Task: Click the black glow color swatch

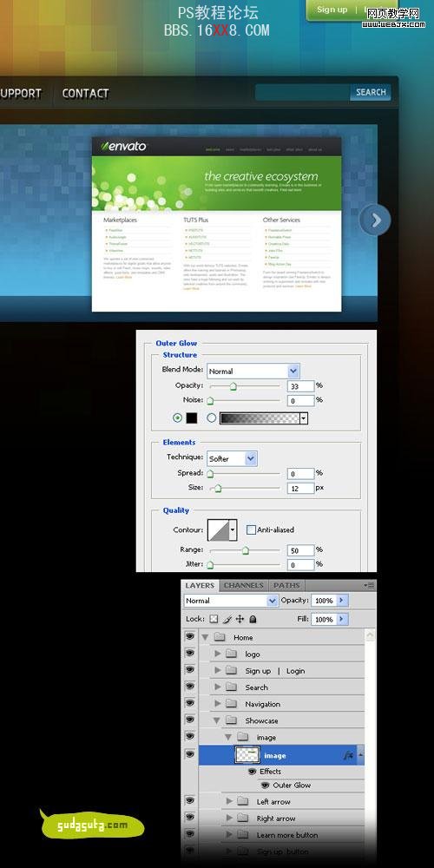Action: pyautogui.click(x=192, y=418)
